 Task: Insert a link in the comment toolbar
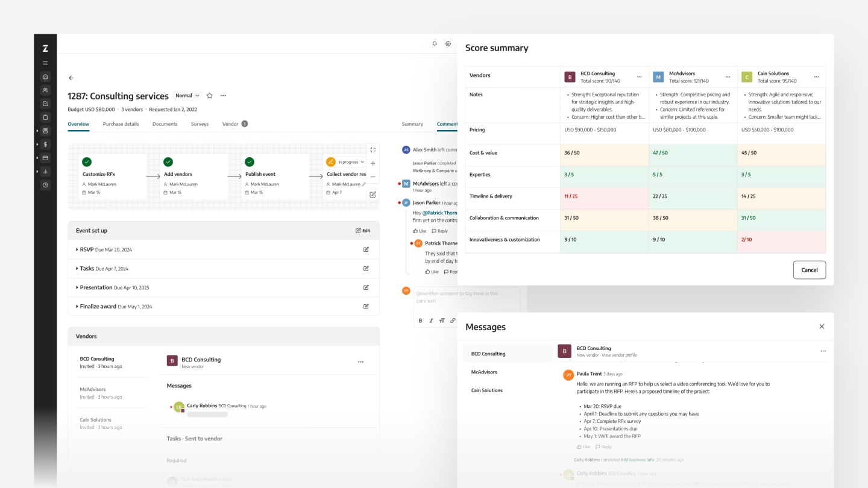tap(453, 320)
